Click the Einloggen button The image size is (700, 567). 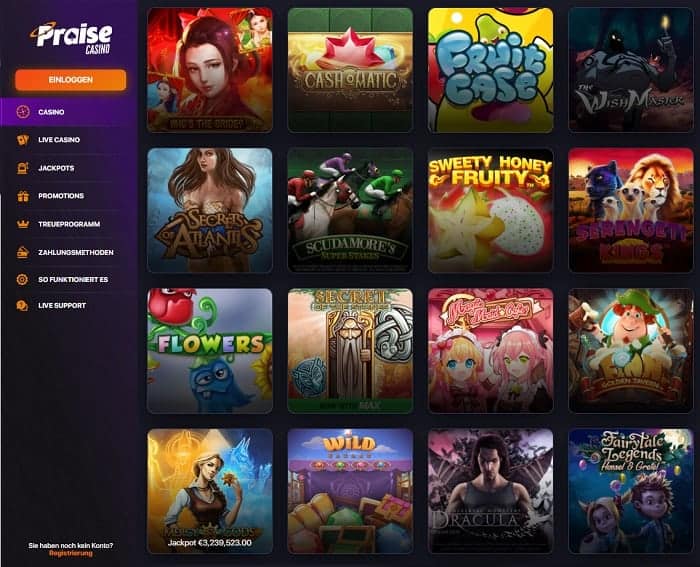click(x=71, y=80)
